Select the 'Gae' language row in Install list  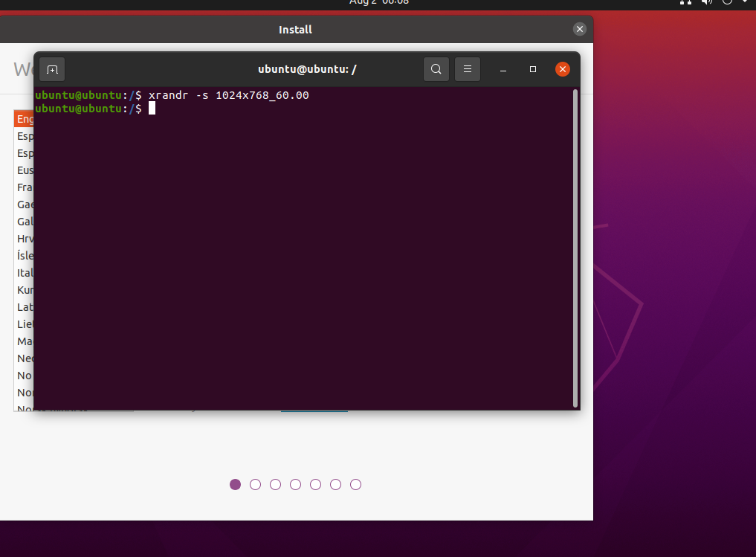click(24, 205)
